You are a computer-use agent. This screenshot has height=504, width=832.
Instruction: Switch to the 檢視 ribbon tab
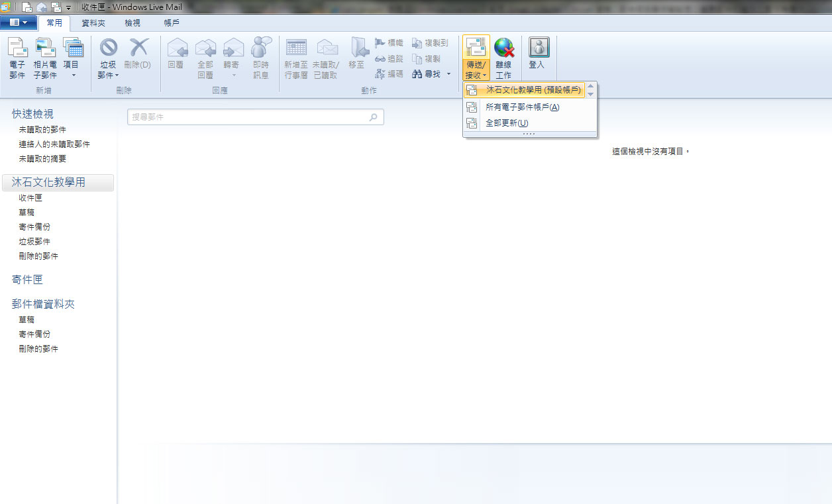point(132,23)
